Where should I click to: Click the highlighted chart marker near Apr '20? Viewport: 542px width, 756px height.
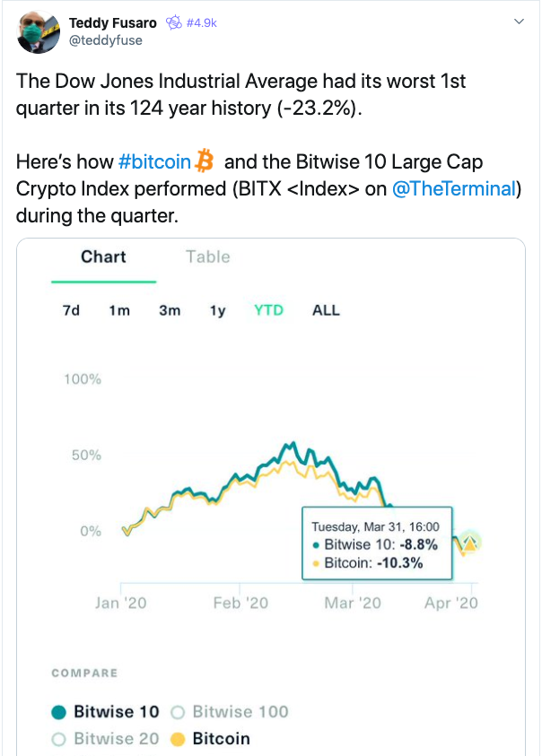(469, 543)
